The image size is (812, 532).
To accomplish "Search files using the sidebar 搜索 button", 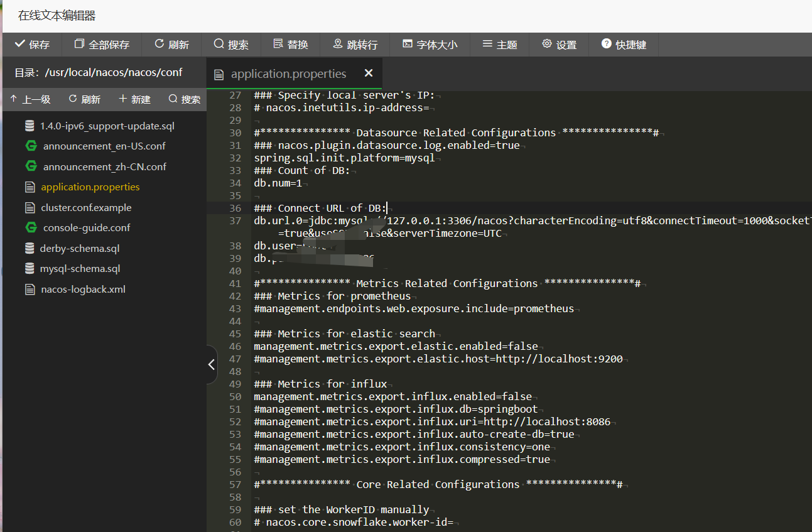I will 185,99.
